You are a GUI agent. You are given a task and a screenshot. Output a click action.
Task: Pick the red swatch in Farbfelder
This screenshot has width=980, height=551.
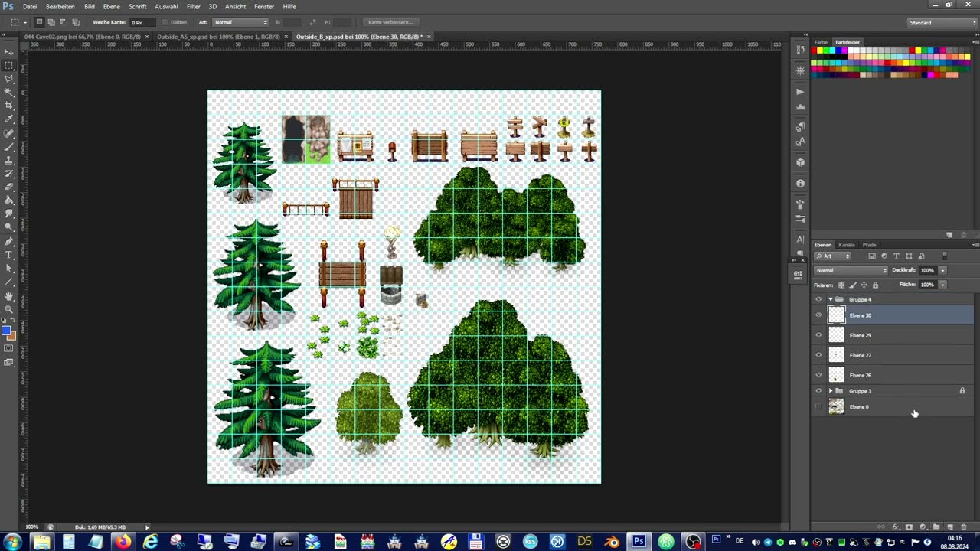click(815, 51)
